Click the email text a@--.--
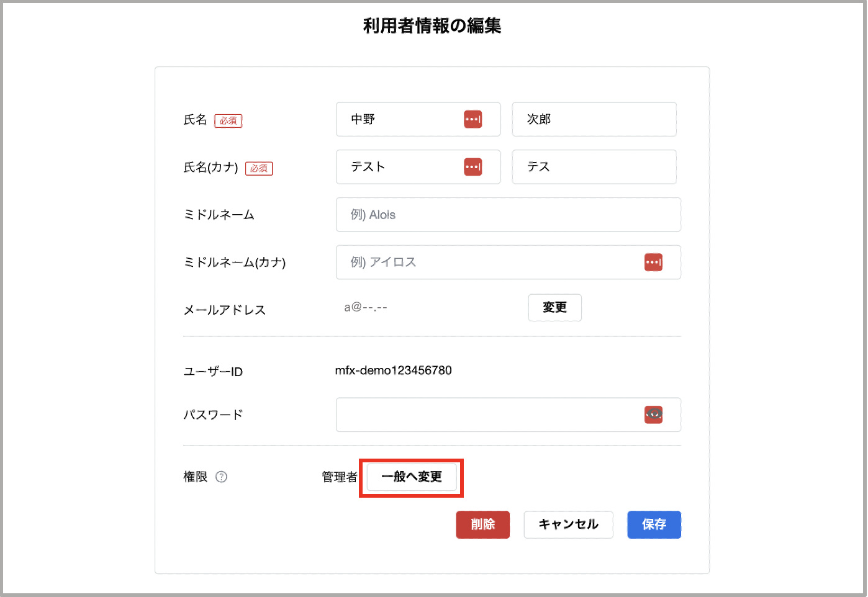 pos(366,307)
